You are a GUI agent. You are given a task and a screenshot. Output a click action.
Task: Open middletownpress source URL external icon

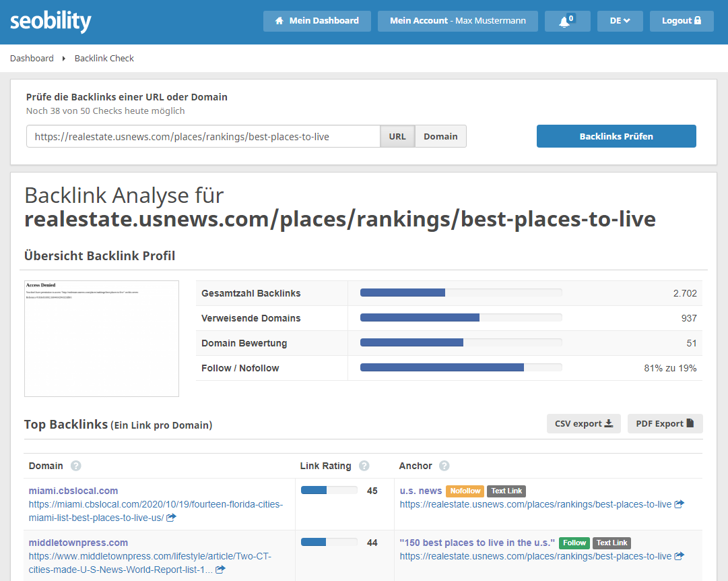[x=220, y=570]
